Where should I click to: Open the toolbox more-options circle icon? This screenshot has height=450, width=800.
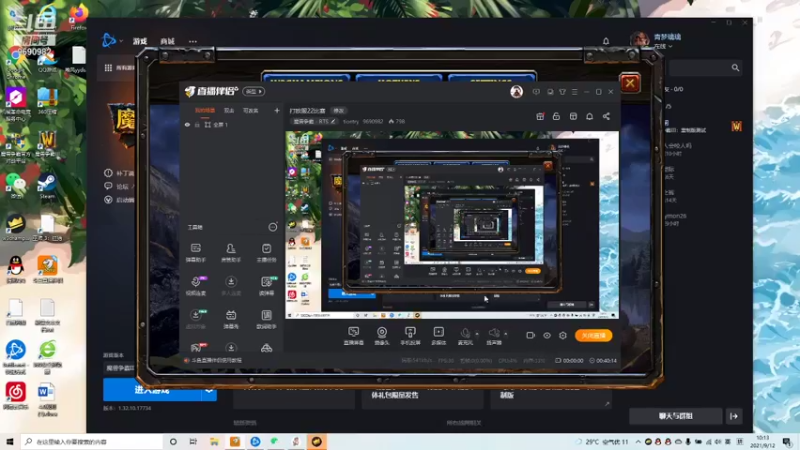click(272, 227)
